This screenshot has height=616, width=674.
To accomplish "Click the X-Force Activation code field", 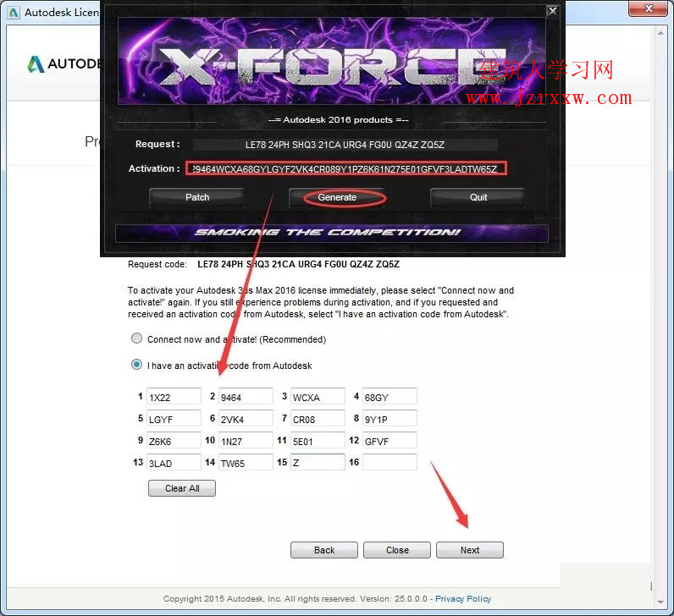I will click(x=346, y=169).
